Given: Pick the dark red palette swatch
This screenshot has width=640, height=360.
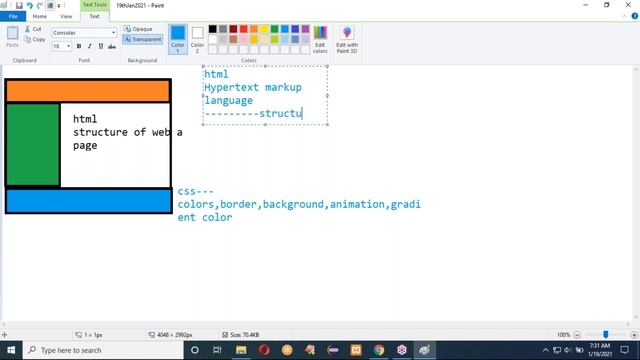Looking at the screenshot, I should tap(233, 29).
